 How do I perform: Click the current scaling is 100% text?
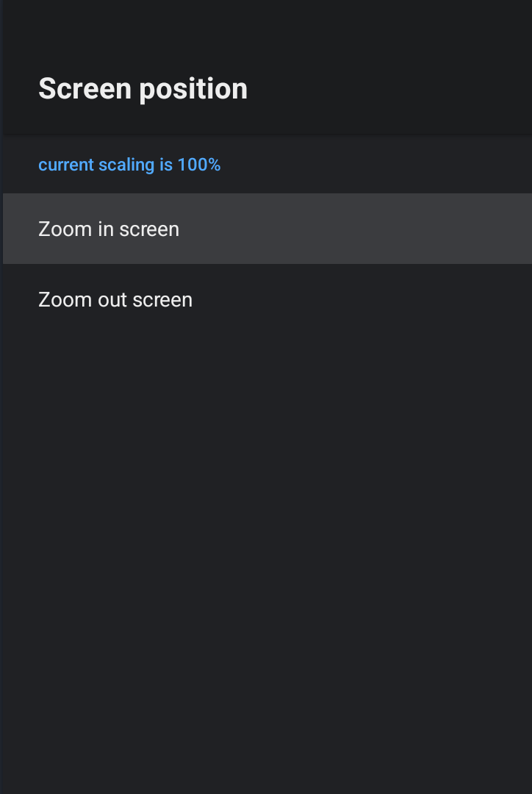(x=129, y=165)
